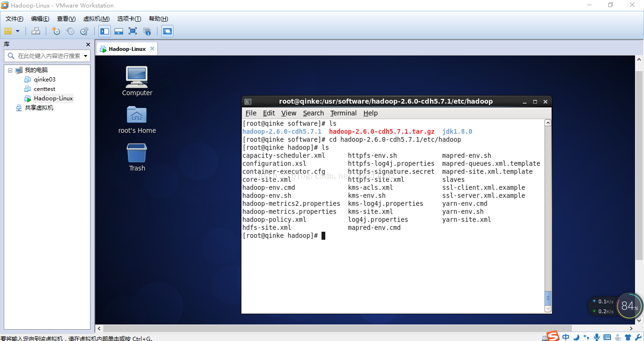Open the 帮助(H) menu
Image resolution: width=644 pixels, height=341 pixels.
point(158,19)
